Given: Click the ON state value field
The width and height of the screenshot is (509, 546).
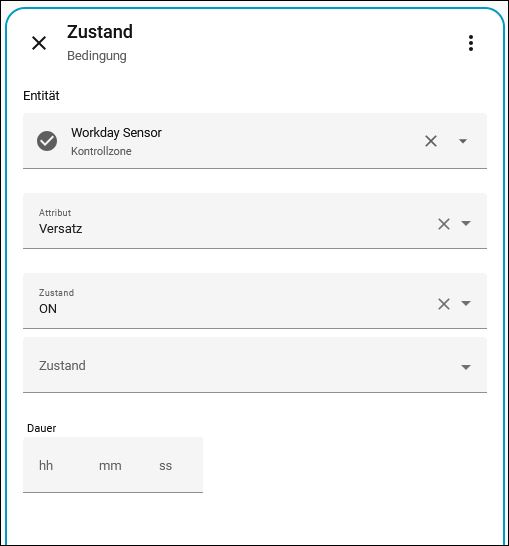Looking at the screenshot, I should point(255,301).
